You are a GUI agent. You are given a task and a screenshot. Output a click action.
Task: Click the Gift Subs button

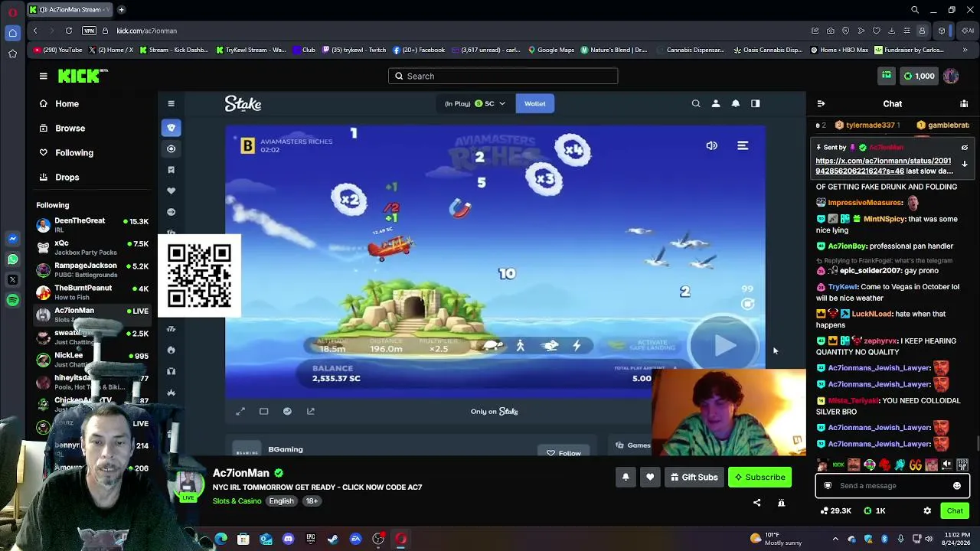point(694,477)
